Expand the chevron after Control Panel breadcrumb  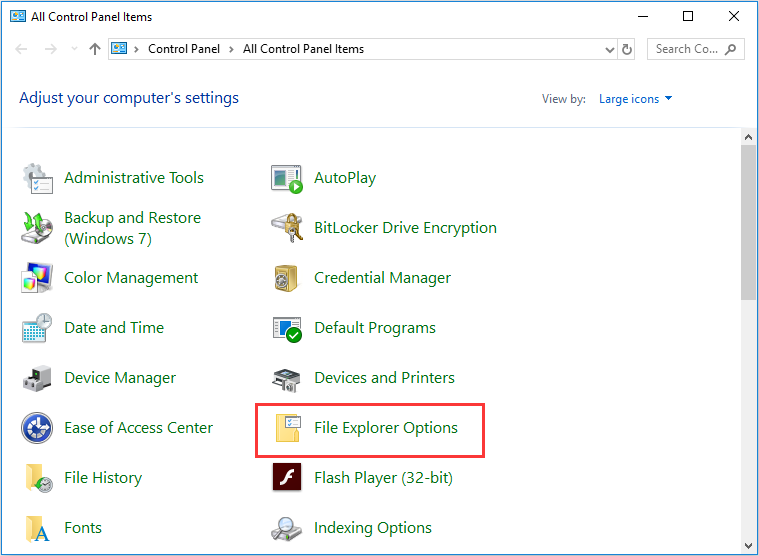[232, 49]
